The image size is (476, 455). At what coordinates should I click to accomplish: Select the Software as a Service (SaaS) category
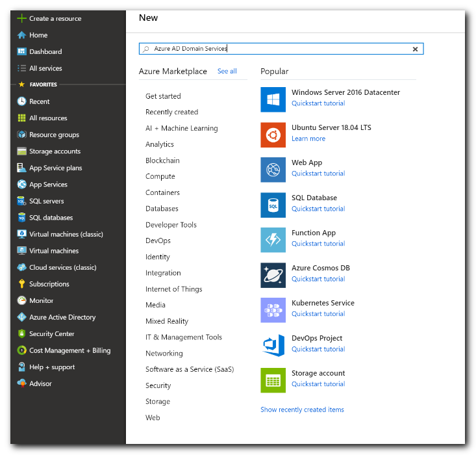(x=190, y=369)
